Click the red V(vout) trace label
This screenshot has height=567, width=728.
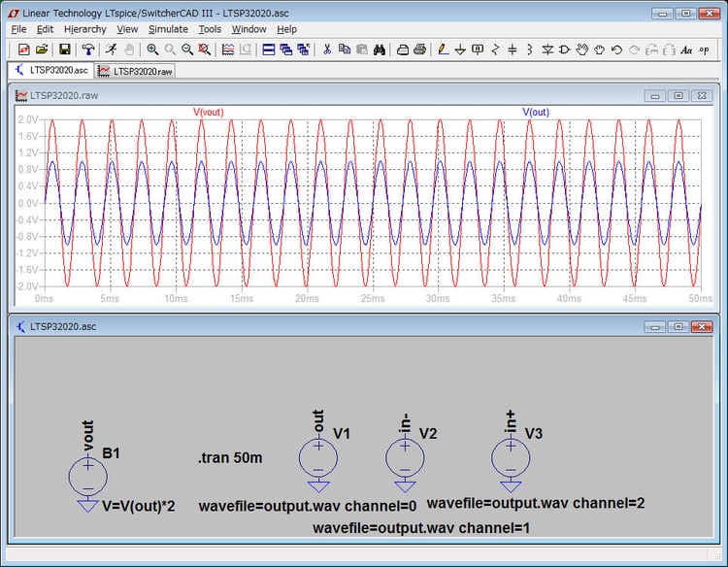tap(208, 113)
